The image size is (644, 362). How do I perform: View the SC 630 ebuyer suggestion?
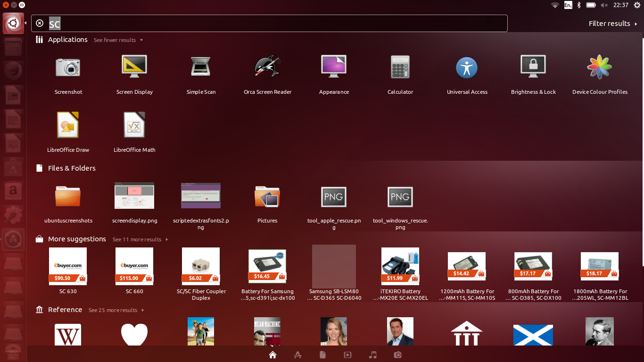click(x=68, y=271)
